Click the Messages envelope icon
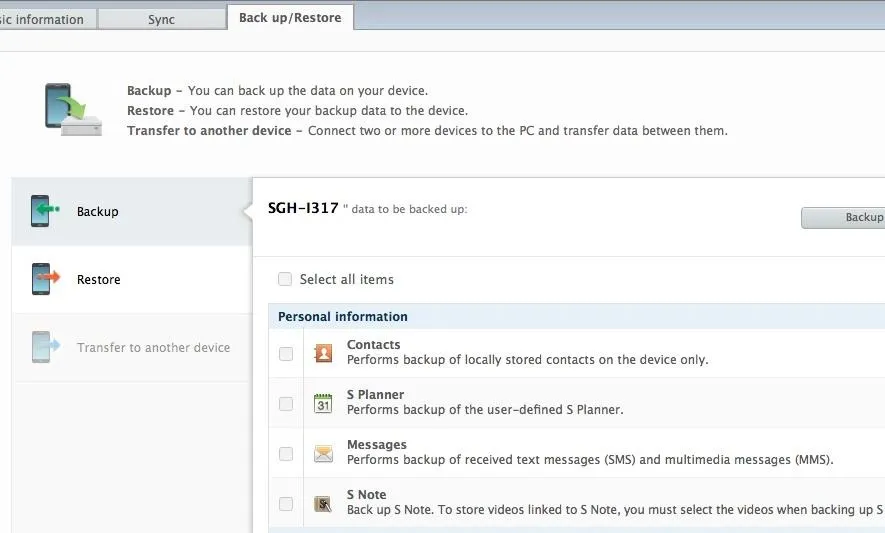Viewport: 885px width, 533px height. 323,453
